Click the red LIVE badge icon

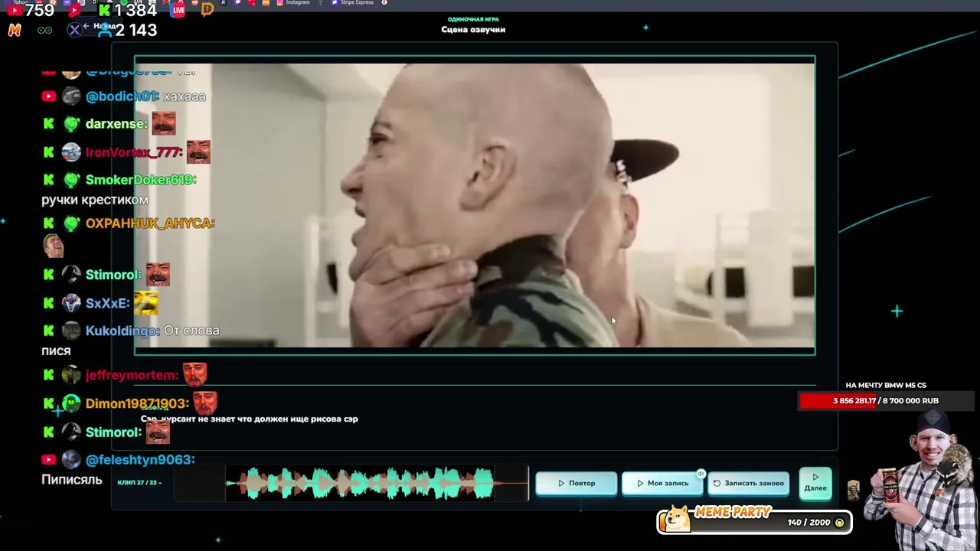point(178,10)
